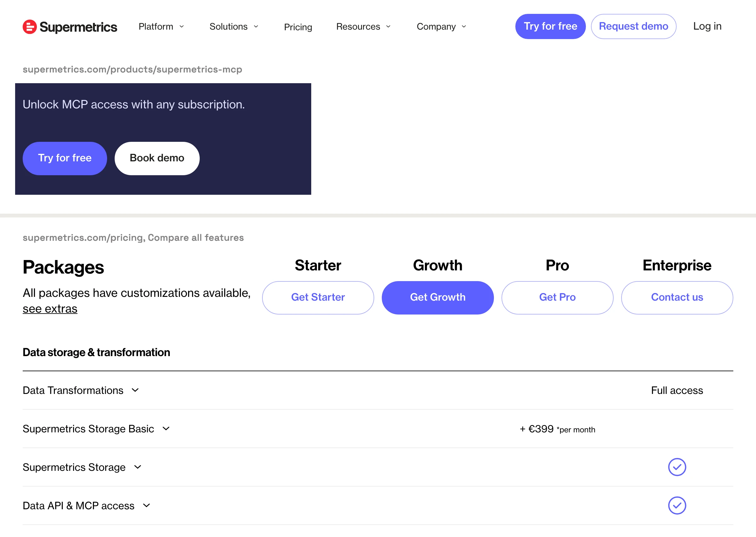
Task: Open the Resources menu
Action: point(364,26)
